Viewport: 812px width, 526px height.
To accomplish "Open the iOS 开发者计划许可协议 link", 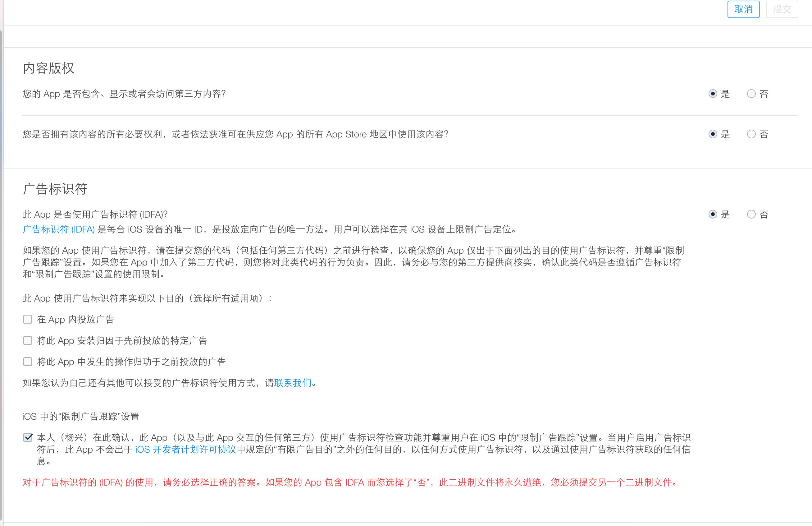I will click(185, 450).
